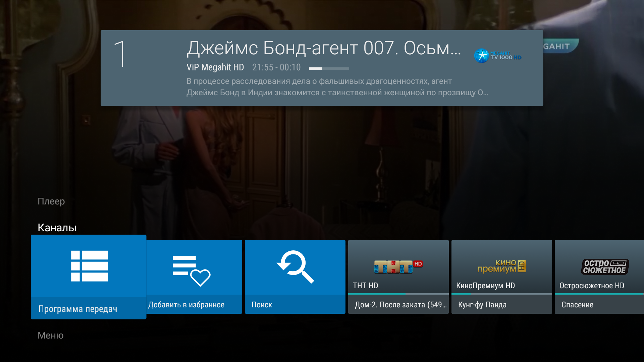644x362 pixels.
Task: Select the Остросюжетное HD channel logo
Action: point(605,267)
